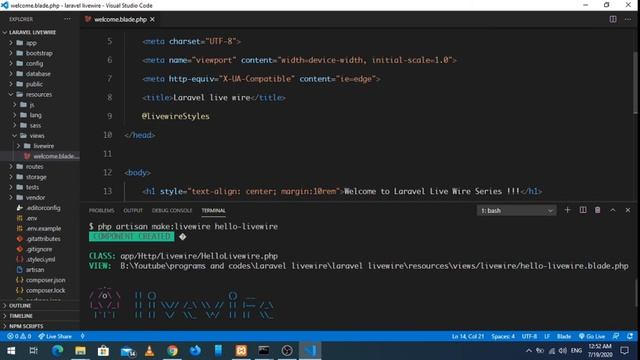
Task: Open Windows Start menu
Action: [x=11, y=351]
